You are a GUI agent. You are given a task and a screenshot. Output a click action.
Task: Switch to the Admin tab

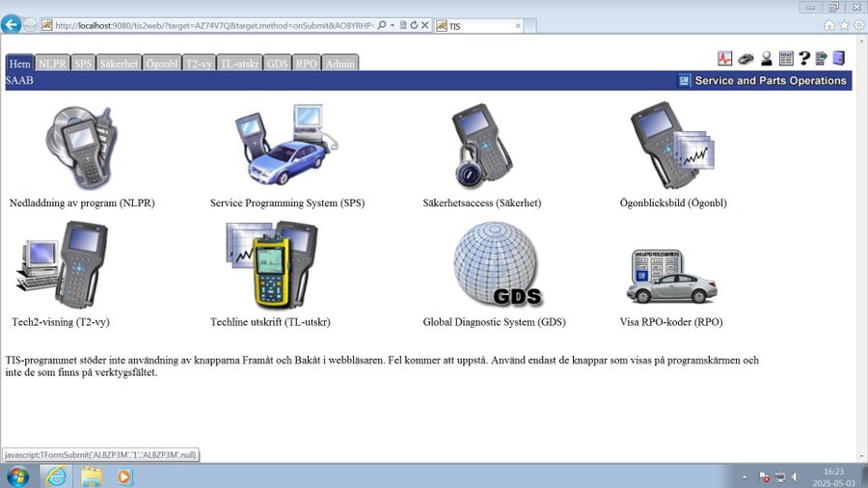point(339,64)
